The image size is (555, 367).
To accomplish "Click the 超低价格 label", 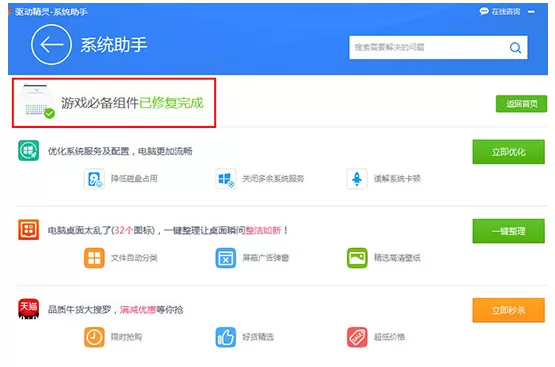I will tap(389, 337).
